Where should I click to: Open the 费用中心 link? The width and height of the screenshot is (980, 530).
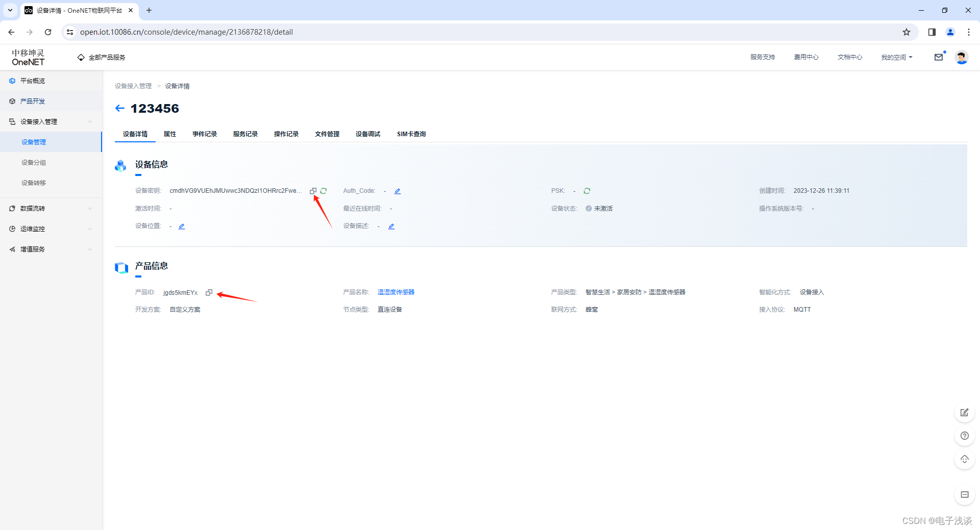pos(806,57)
